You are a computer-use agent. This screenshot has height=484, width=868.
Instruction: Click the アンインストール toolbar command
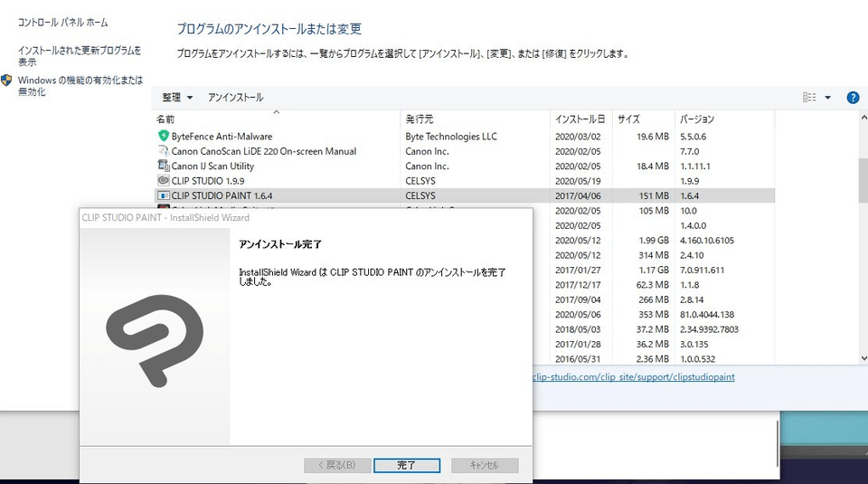tap(235, 98)
